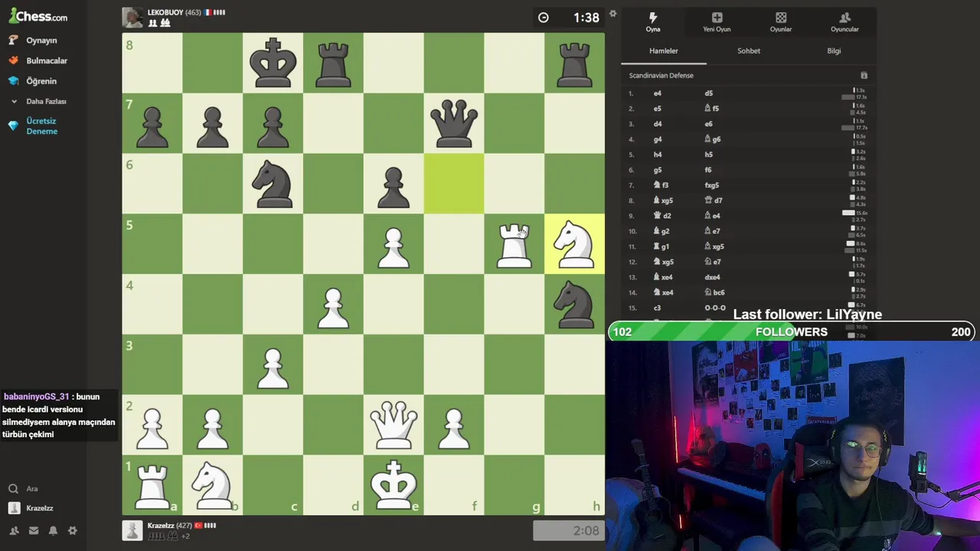Click the white queen on e2
Viewport: 980px width, 551px height.
(394, 425)
